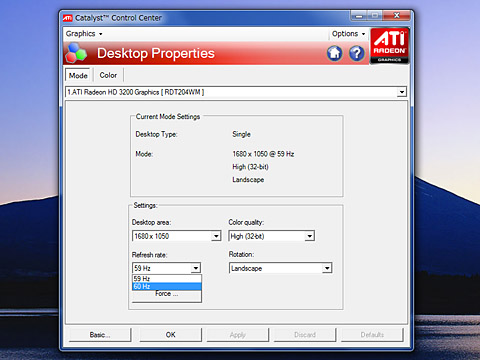Switch to the Color tab
The width and height of the screenshot is (480, 360).
[x=108, y=75]
